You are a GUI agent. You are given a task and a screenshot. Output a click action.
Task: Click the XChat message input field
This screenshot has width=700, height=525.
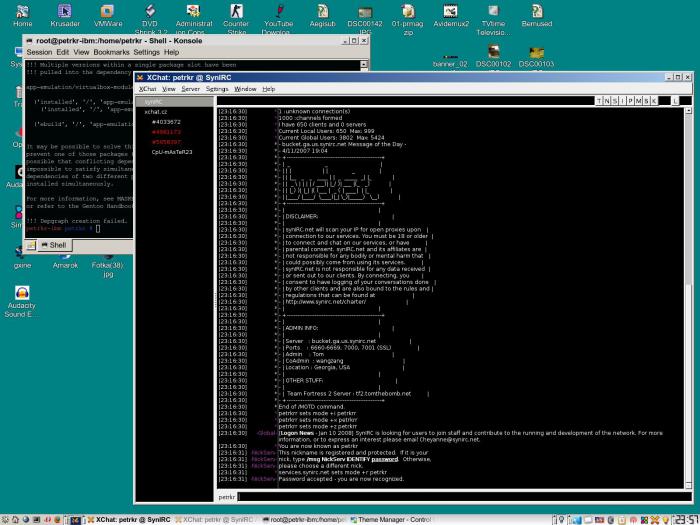(464, 496)
